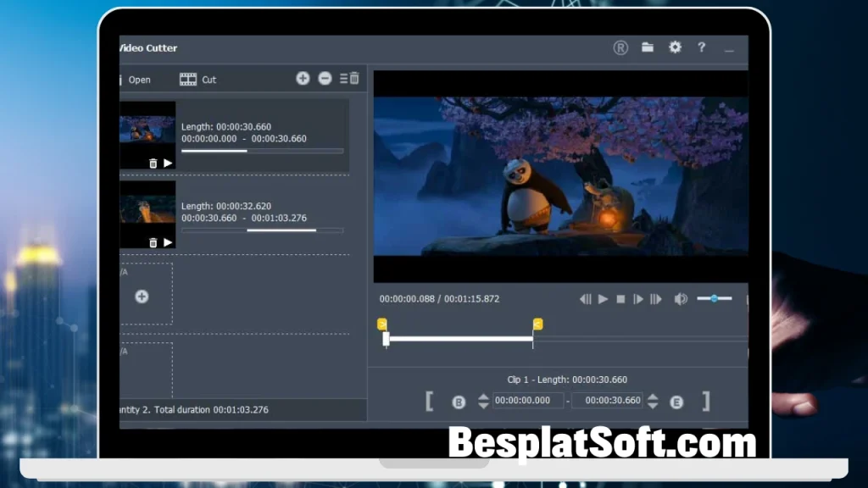
Task: Click the registration R icon
Action: coord(620,48)
